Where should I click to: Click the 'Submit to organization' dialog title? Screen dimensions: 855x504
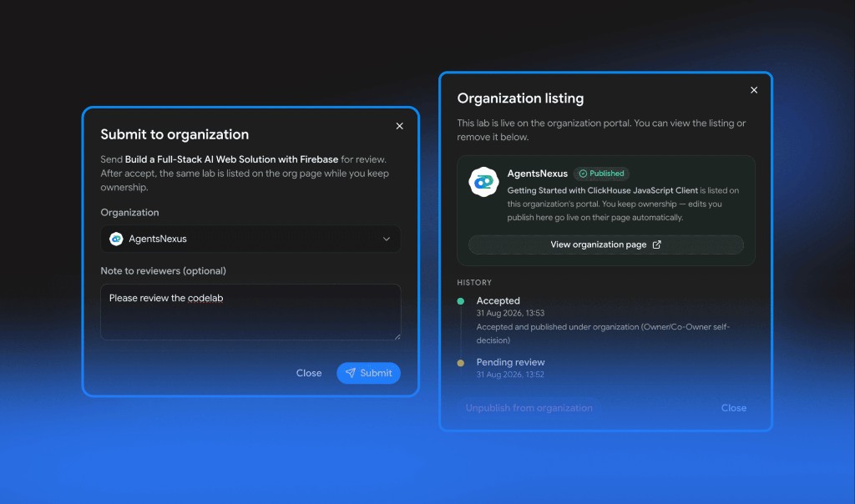(175, 134)
